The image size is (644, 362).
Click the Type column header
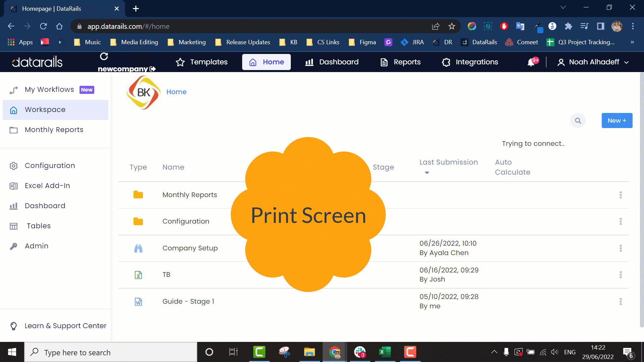(x=138, y=167)
